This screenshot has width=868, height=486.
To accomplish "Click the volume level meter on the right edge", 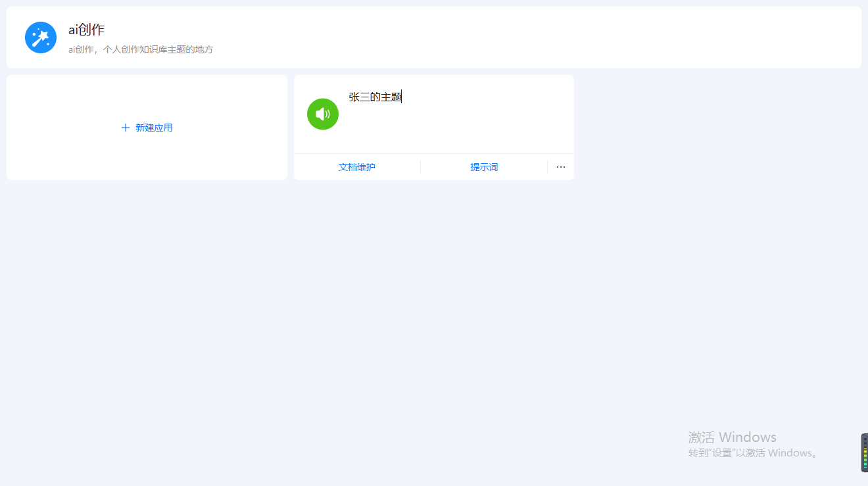I will tap(864, 452).
